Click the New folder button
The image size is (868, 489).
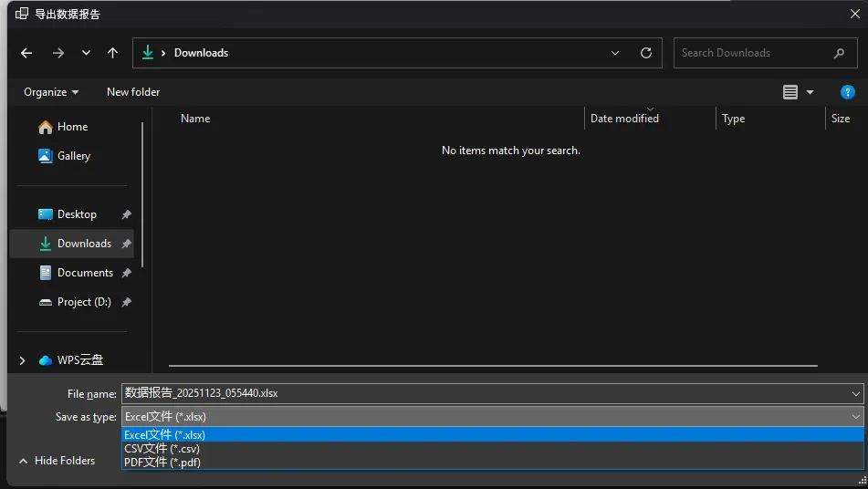[133, 92]
